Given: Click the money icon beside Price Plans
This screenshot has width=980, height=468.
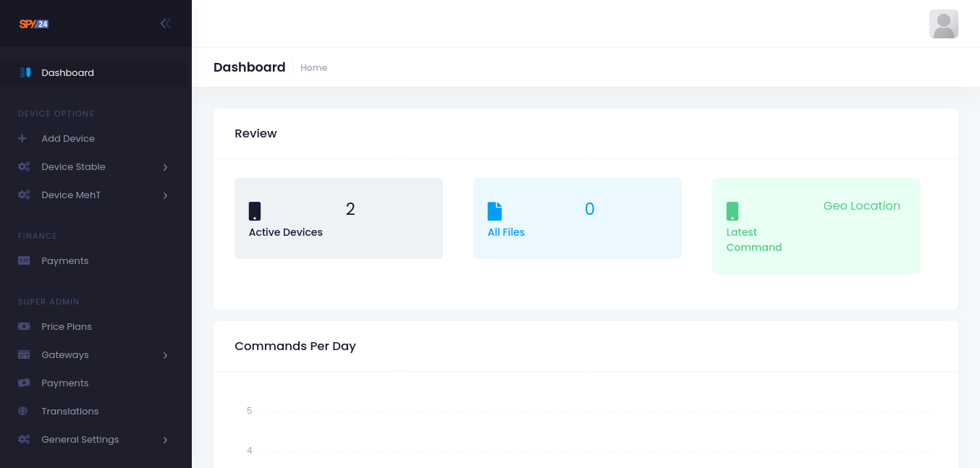Looking at the screenshot, I should click(24, 326).
